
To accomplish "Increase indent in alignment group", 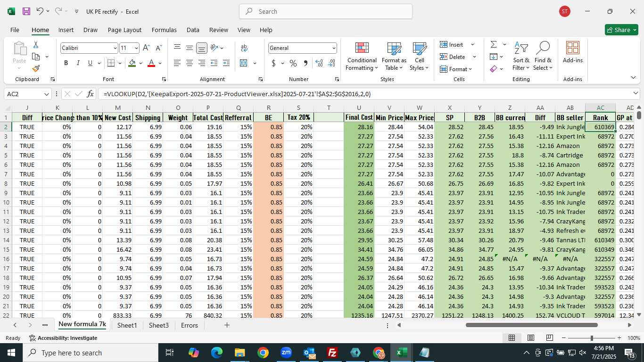I will (x=226, y=63).
